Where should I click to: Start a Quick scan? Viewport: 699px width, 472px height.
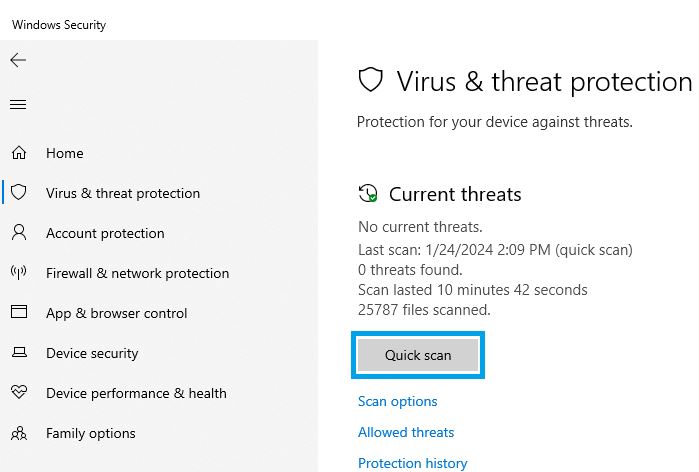[418, 355]
